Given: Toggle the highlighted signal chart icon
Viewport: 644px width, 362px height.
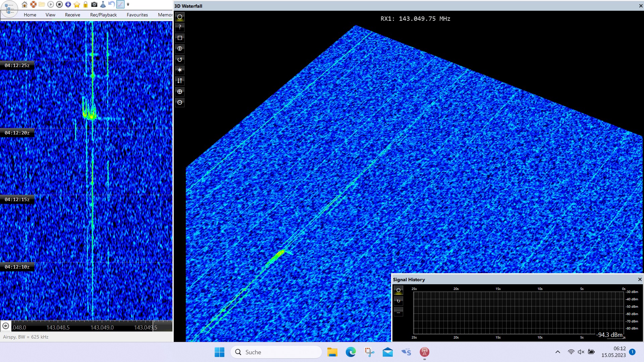Looking at the screenshot, I should point(120,4).
